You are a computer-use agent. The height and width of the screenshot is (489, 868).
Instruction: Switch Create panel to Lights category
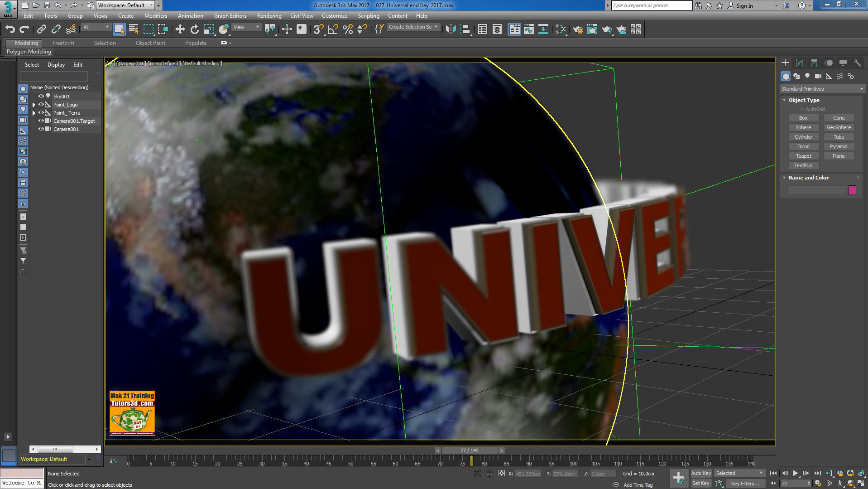coord(807,77)
